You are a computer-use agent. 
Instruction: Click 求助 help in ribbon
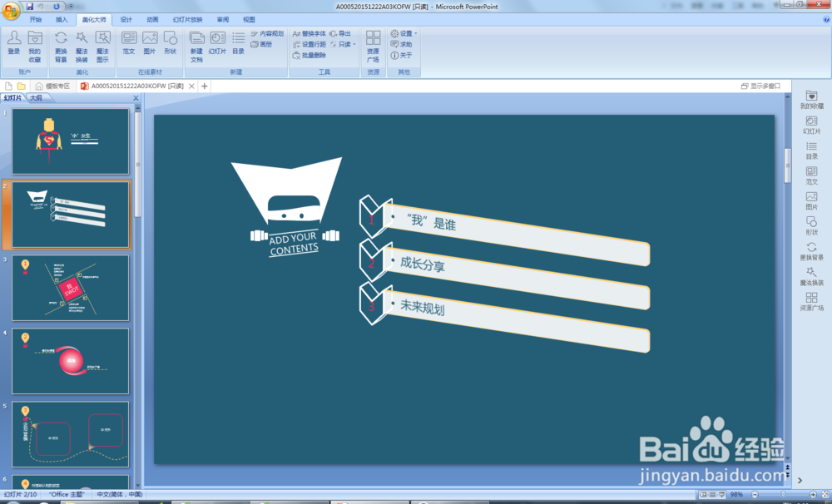pos(402,45)
